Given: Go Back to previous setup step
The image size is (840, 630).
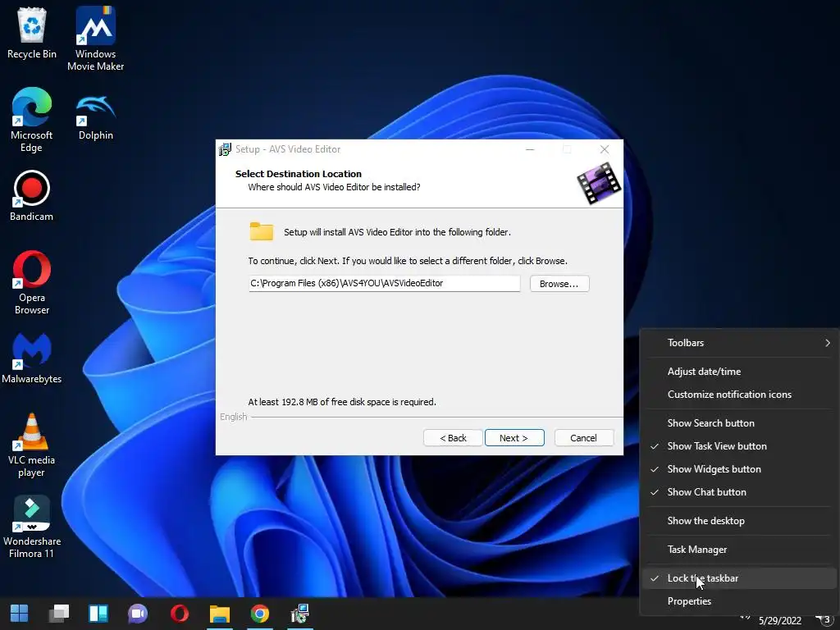Looking at the screenshot, I should coord(453,438).
